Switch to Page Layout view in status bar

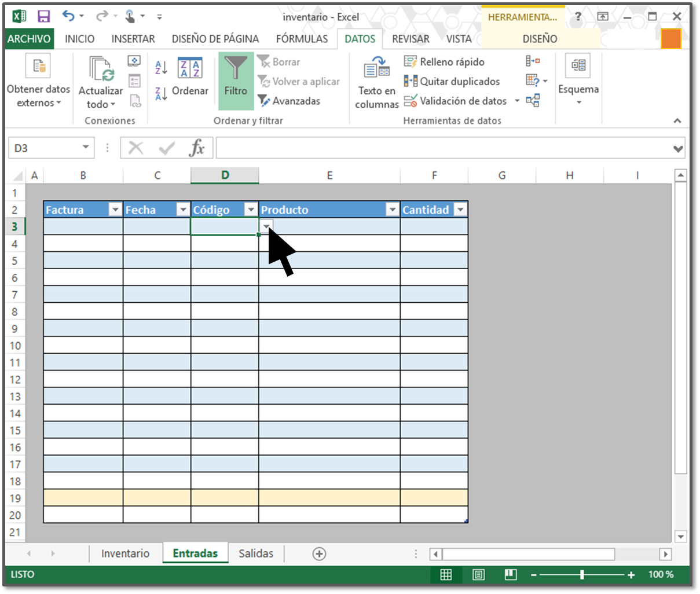pyautogui.click(x=478, y=575)
